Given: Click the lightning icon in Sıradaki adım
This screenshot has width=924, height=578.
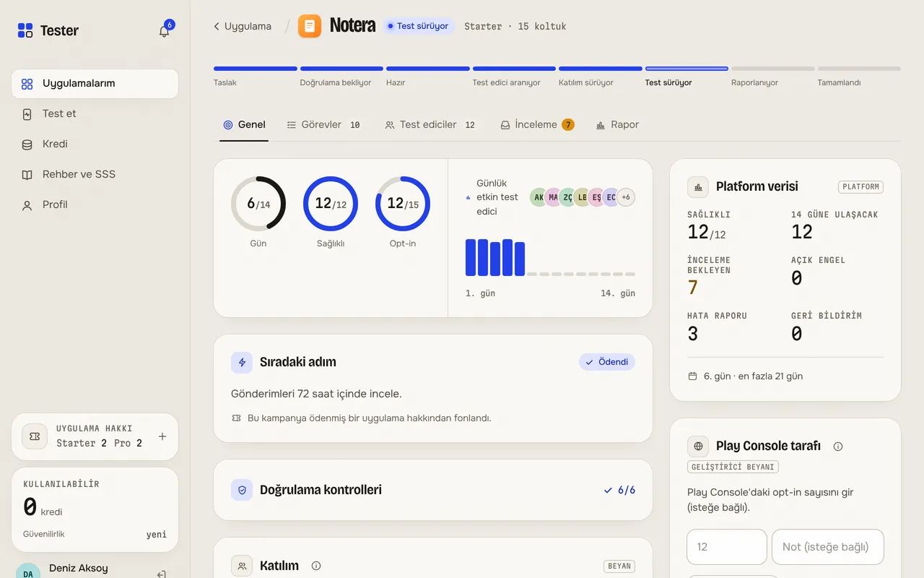Looking at the screenshot, I should coord(242,362).
